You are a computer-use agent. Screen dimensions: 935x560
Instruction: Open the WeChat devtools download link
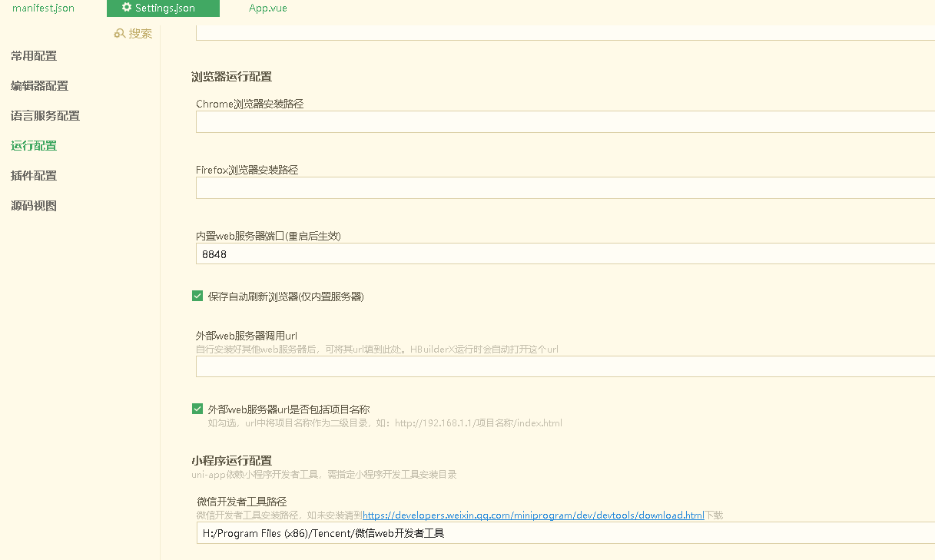point(533,515)
